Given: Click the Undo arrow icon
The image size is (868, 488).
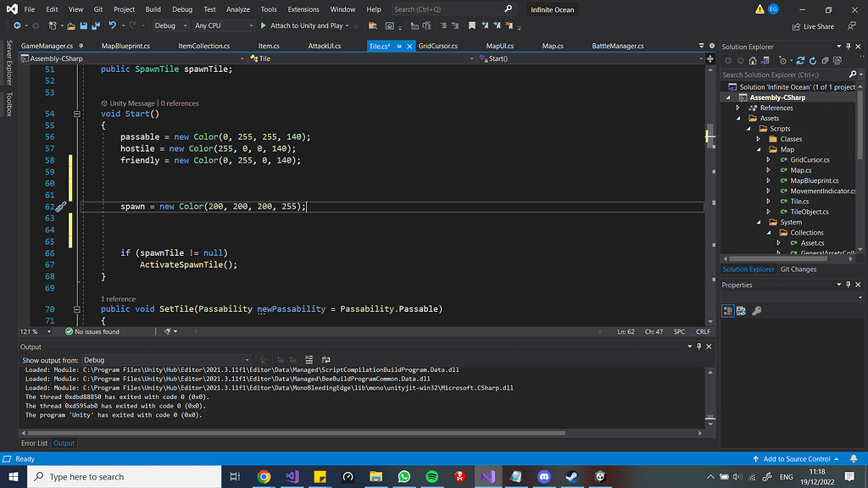Looking at the screenshot, I should pyautogui.click(x=112, y=26).
